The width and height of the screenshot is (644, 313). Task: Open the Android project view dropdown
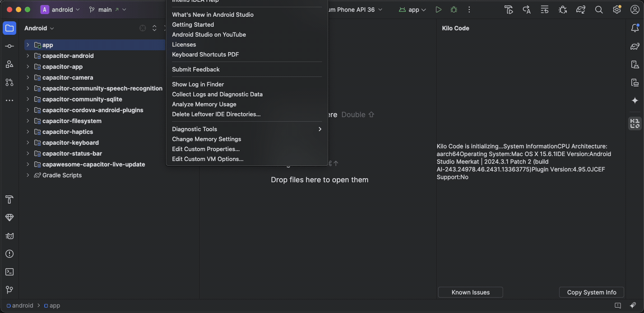click(39, 28)
